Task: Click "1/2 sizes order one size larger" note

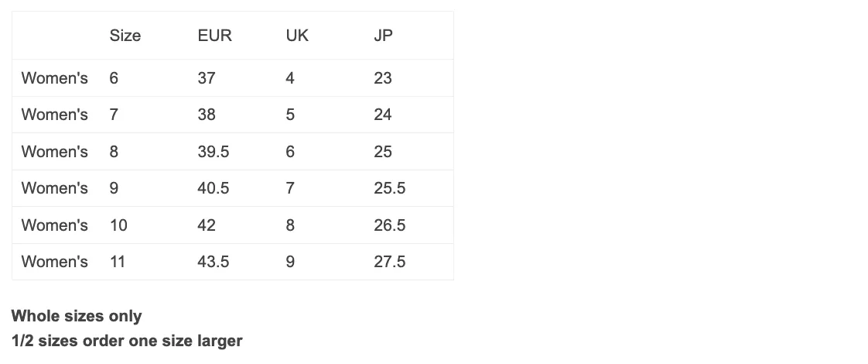Action: (127, 341)
